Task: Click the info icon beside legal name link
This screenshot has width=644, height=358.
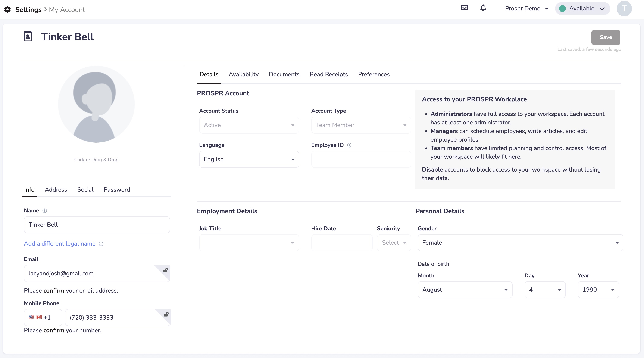Action: click(101, 244)
